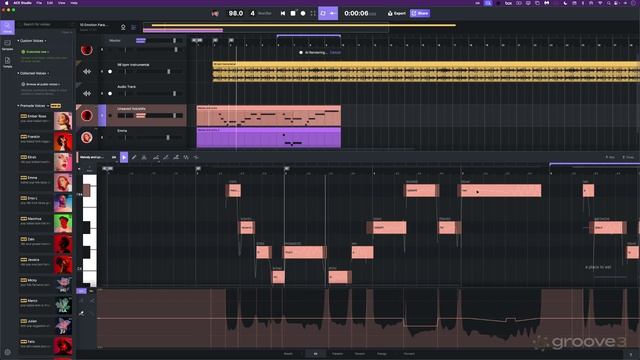This screenshot has height=360, width=640.
Task: Start recording with the record button
Action: tap(303, 13)
